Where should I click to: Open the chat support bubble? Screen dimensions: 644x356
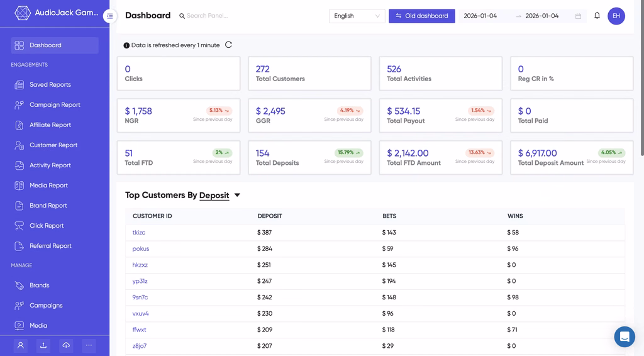click(625, 337)
